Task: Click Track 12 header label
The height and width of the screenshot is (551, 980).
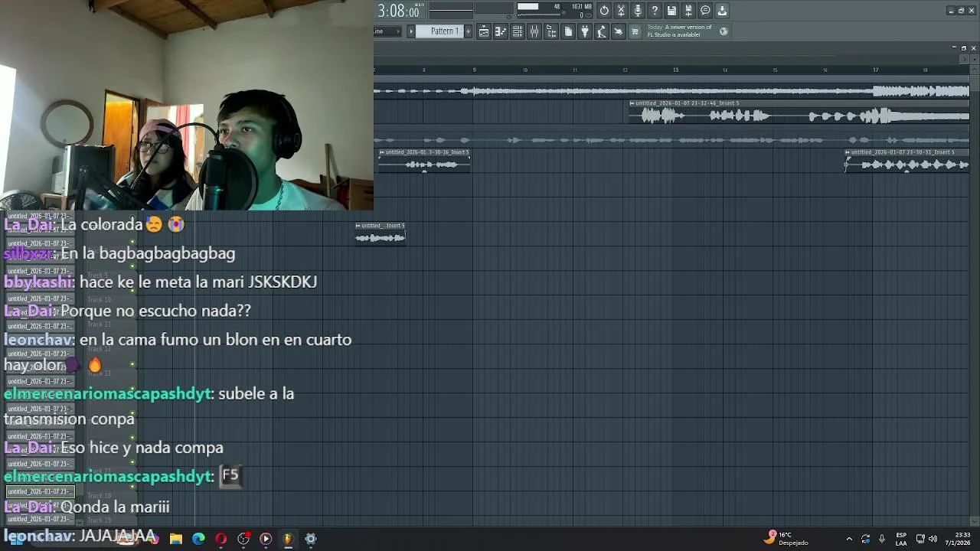Action: (99, 349)
